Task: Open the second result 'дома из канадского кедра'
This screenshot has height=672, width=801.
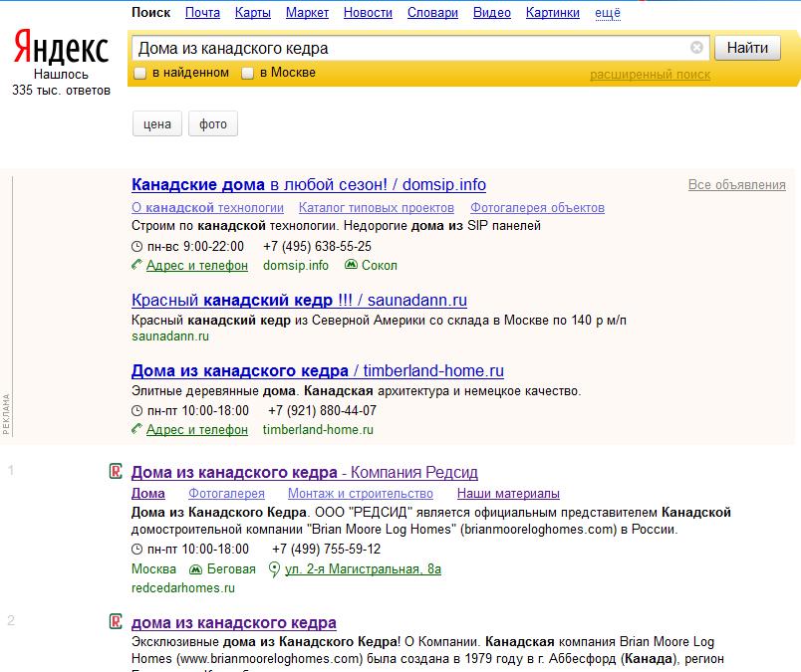Action: click(234, 622)
